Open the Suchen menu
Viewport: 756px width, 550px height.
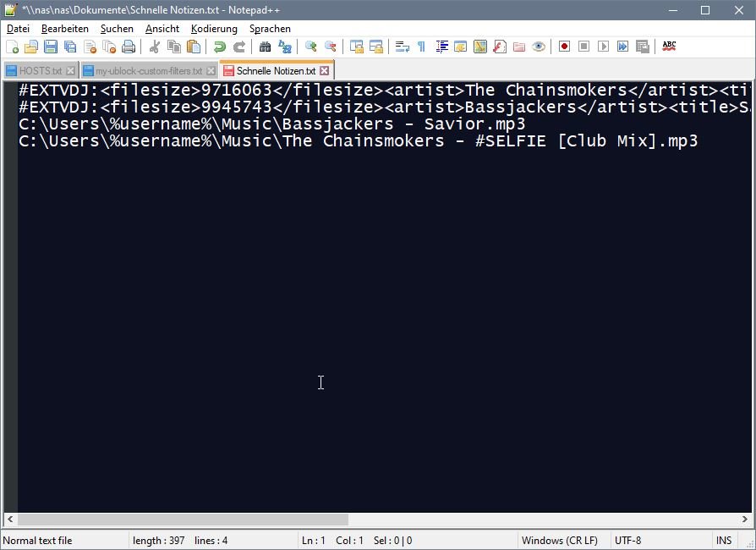(x=117, y=29)
